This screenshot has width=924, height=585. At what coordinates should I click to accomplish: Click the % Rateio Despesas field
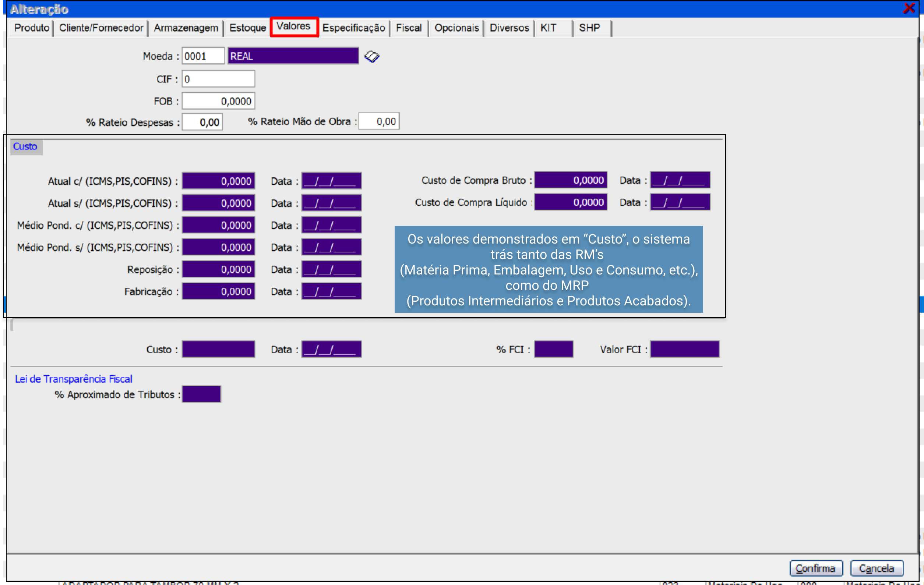[202, 123]
